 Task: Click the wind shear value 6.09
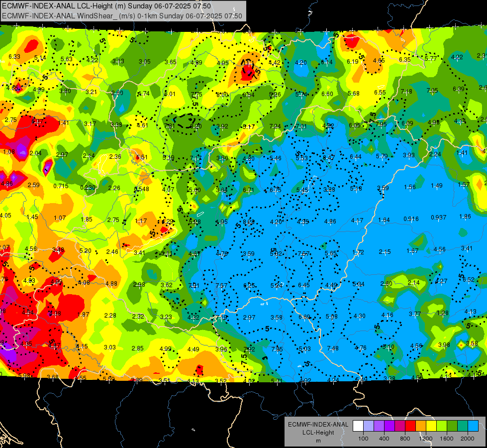click(407, 123)
